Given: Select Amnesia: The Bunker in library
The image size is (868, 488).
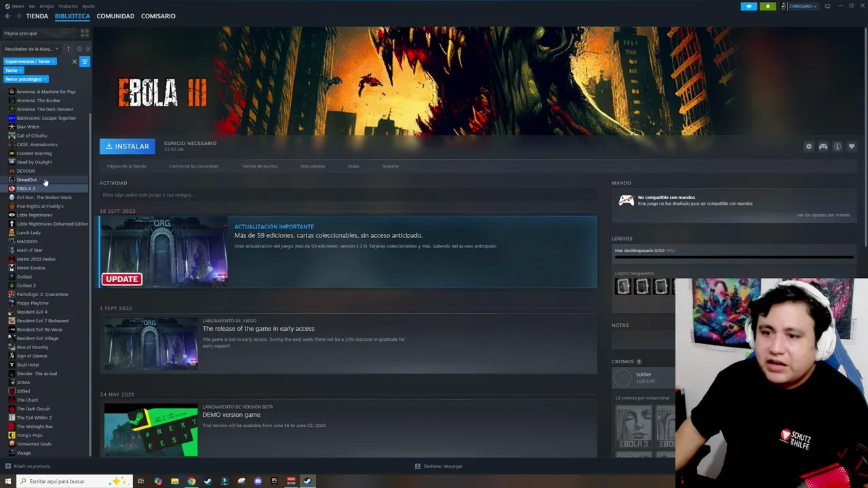Looking at the screenshot, I should (39, 100).
